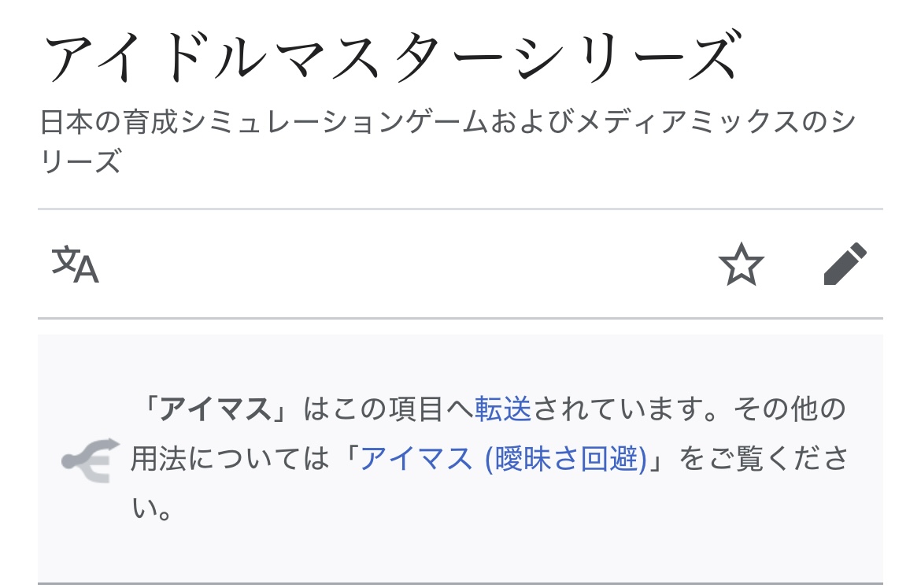Viewport: 921px width, 588px height.
Task: Click the text はこの項目へ in hatnote
Action: click(x=389, y=410)
